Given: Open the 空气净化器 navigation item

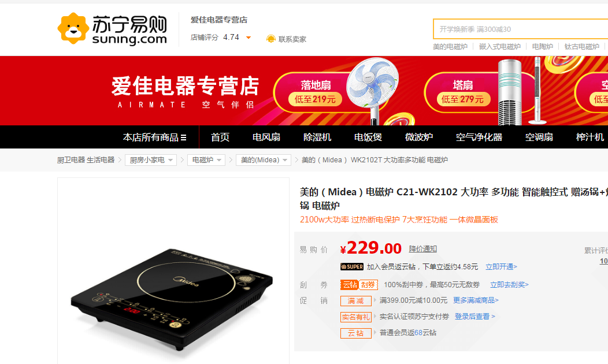Looking at the screenshot, I should click(x=479, y=138).
